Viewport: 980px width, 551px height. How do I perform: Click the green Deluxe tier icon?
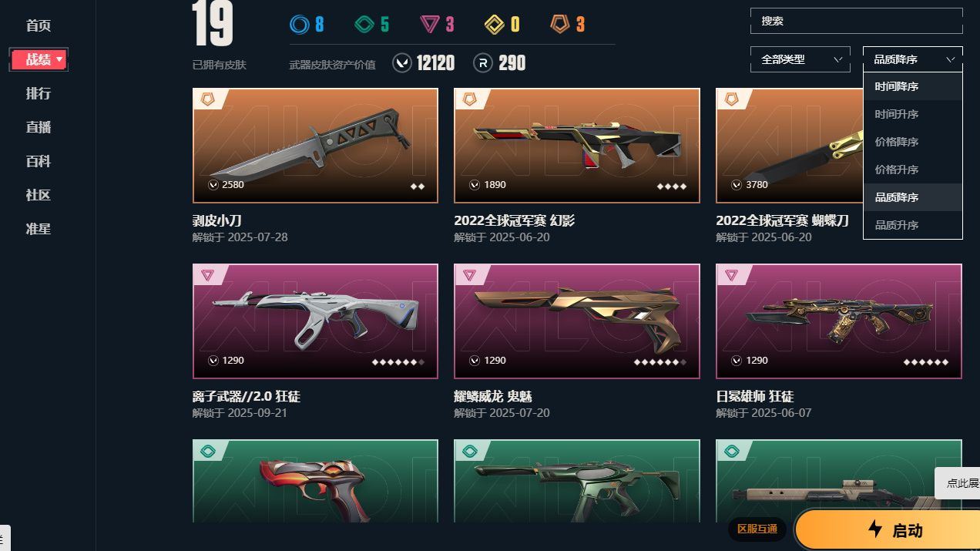click(x=364, y=25)
